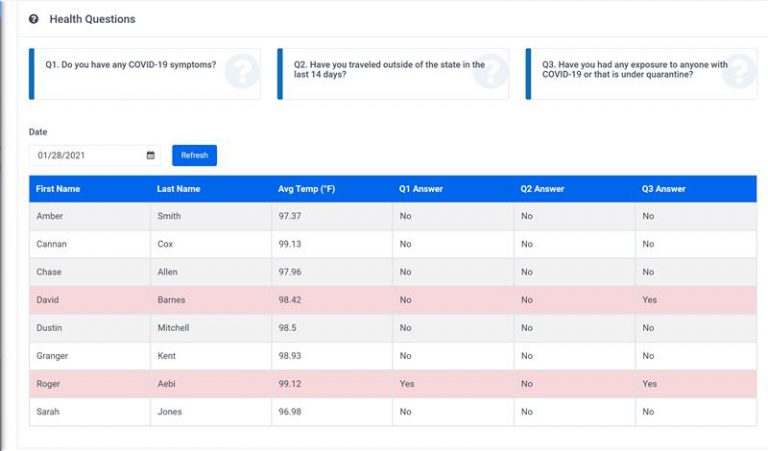
Task: Sort by Last Name column header
Action: (178, 189)
